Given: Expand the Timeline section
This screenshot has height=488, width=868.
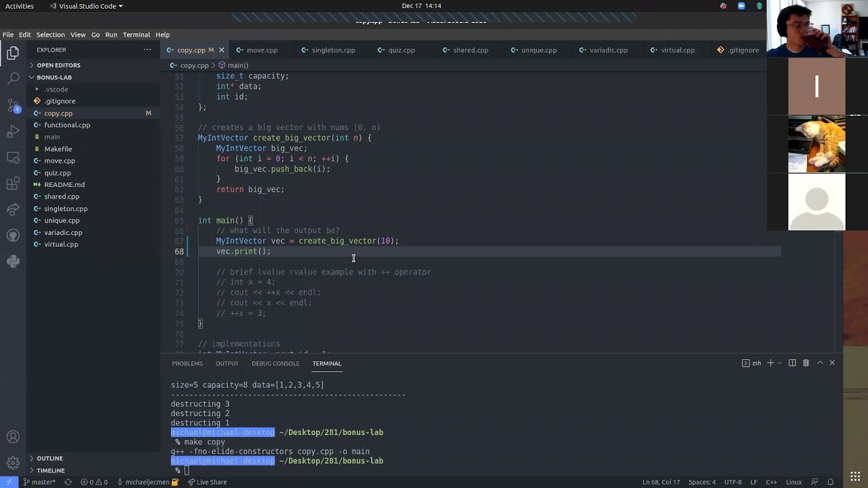Looking at the screenshot, I should pos(51,470).
